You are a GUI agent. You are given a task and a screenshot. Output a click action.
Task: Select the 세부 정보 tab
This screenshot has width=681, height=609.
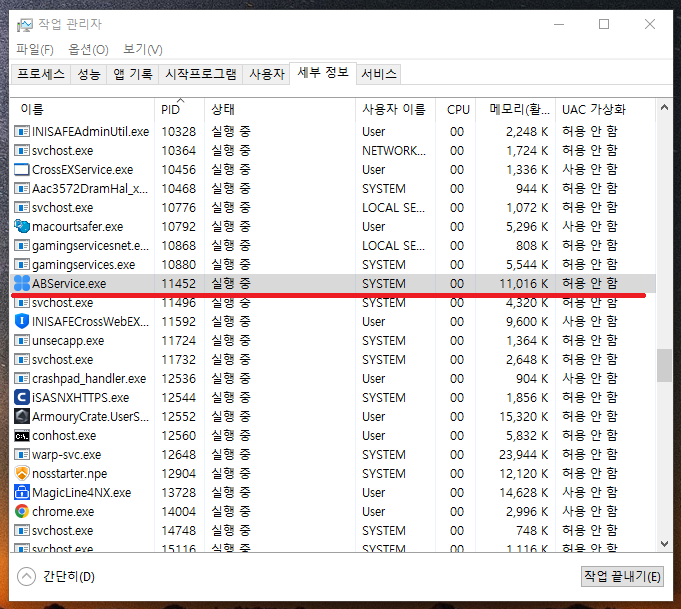[323, 73]
